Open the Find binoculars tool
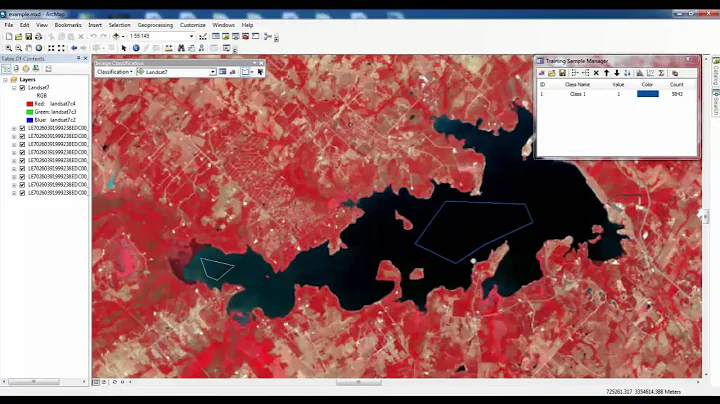This screenshot has width=720, height=404. coord(181,48)
